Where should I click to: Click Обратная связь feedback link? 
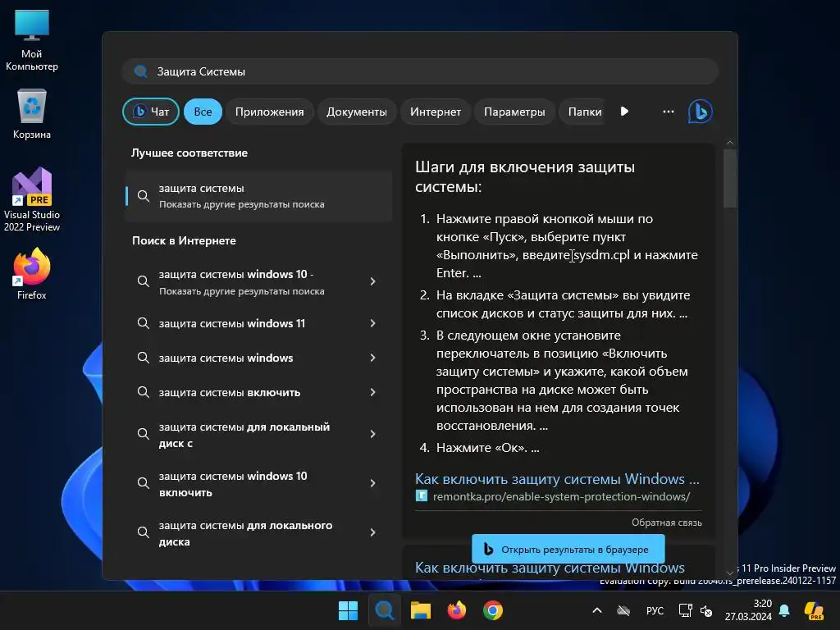coord(666,523)
